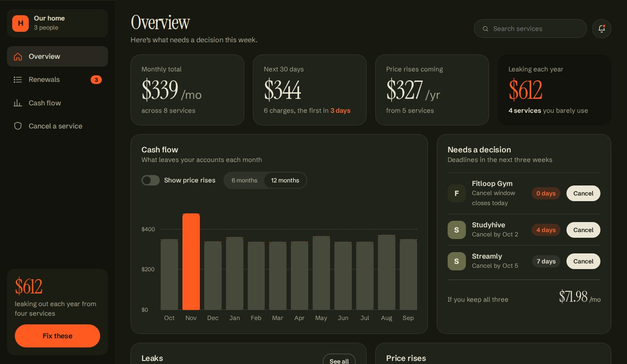Click the Cancel by Oct 2 text
The width and height of the screenshot is (627, 364).
pyautogui.click(x=495, y=234)
